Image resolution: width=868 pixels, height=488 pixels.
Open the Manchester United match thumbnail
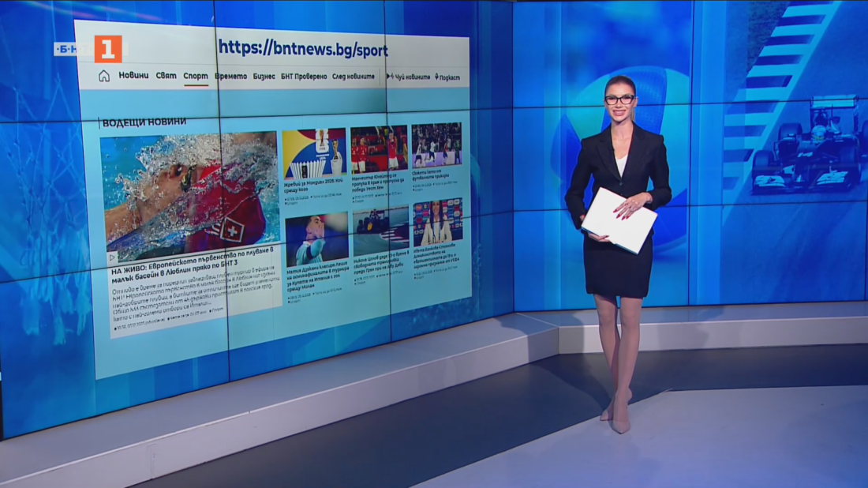click(379, 149)
